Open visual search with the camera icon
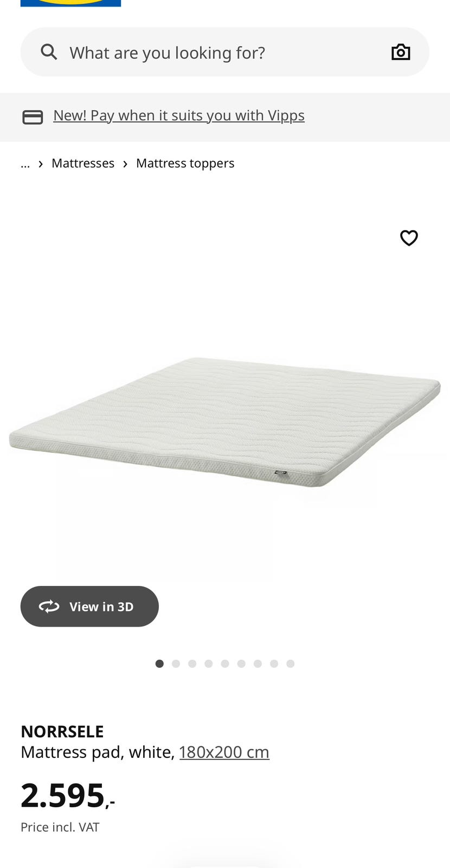450x868 pixels. (x=401, y=52)
